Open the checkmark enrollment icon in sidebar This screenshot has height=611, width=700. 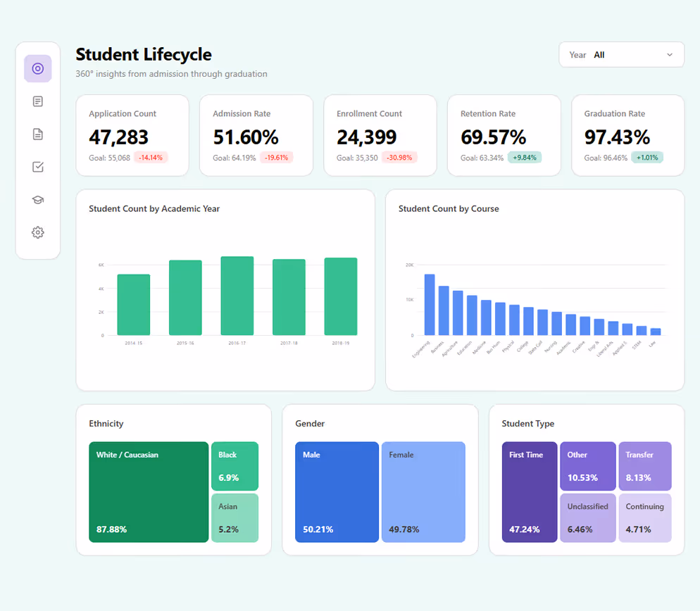tap(38, 167)
